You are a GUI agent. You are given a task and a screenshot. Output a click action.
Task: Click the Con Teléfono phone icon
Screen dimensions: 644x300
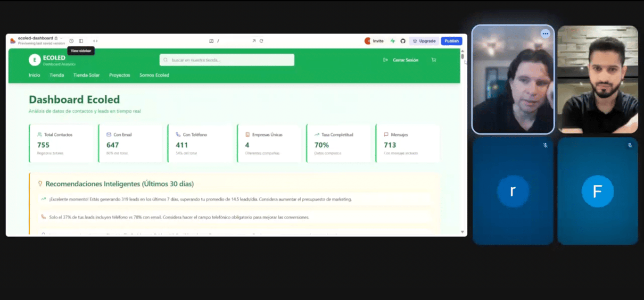178,134
